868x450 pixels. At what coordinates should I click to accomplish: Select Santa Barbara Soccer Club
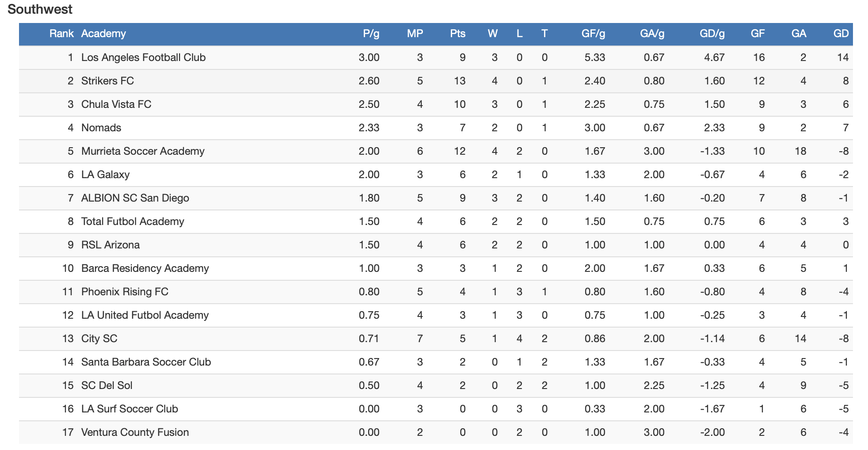[x=146, y=362]
